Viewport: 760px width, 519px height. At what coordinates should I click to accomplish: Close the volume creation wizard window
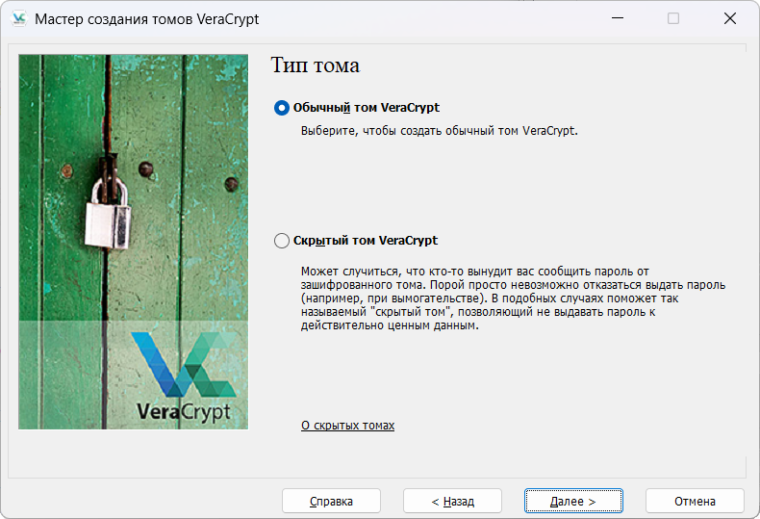(x=731, y=19)
